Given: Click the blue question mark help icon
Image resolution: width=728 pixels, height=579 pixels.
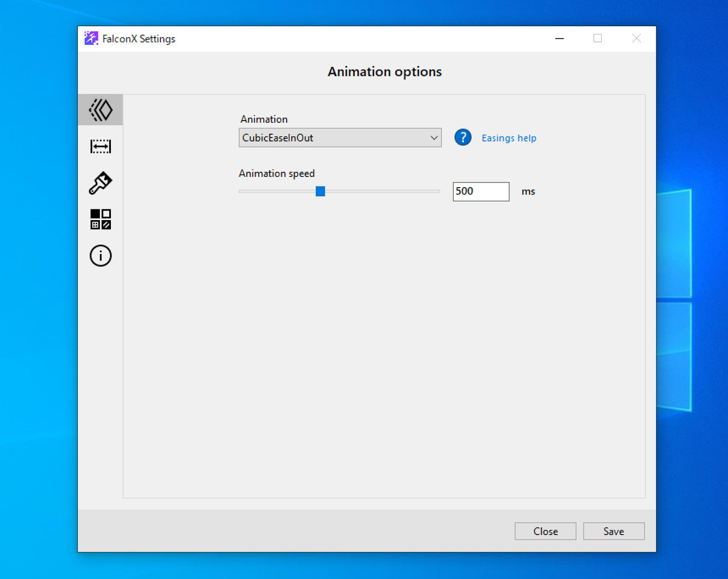Looking at the screenshot, I should [x=463, y=138].
